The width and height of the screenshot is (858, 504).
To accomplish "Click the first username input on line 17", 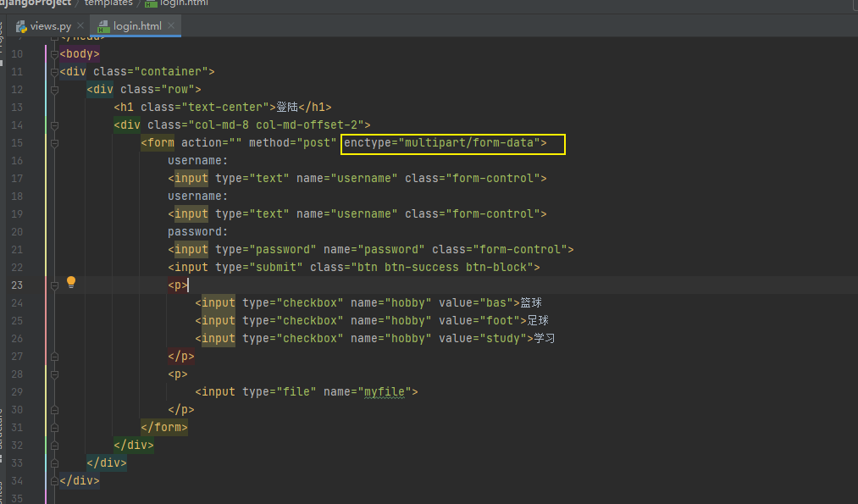I will (x=357, y=179).
